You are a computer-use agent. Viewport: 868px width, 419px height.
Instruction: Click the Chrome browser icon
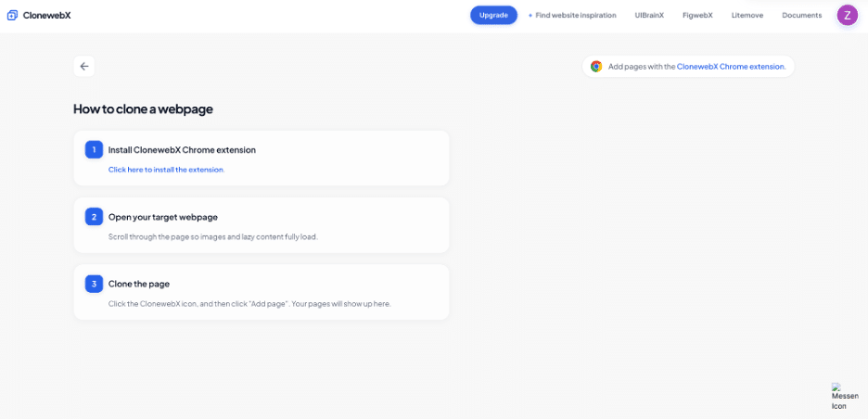click(x=596, y=67)
